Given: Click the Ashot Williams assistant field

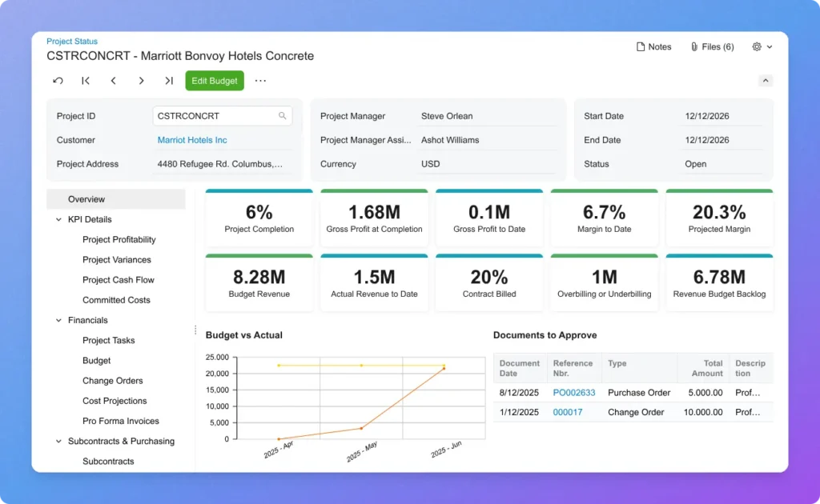Looking at the screenshot, I should click(488, 140).
